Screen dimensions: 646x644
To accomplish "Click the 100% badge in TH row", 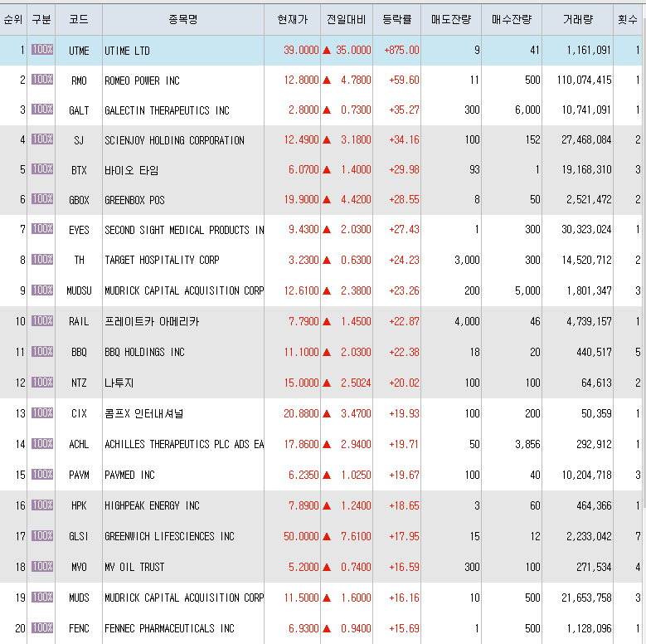I will (42, 259).
